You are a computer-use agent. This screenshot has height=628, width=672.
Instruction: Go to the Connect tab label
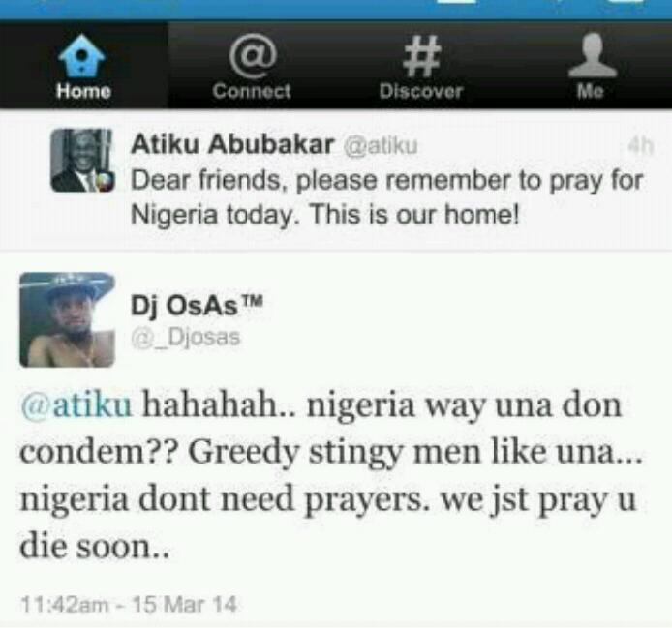click(252, 91)
